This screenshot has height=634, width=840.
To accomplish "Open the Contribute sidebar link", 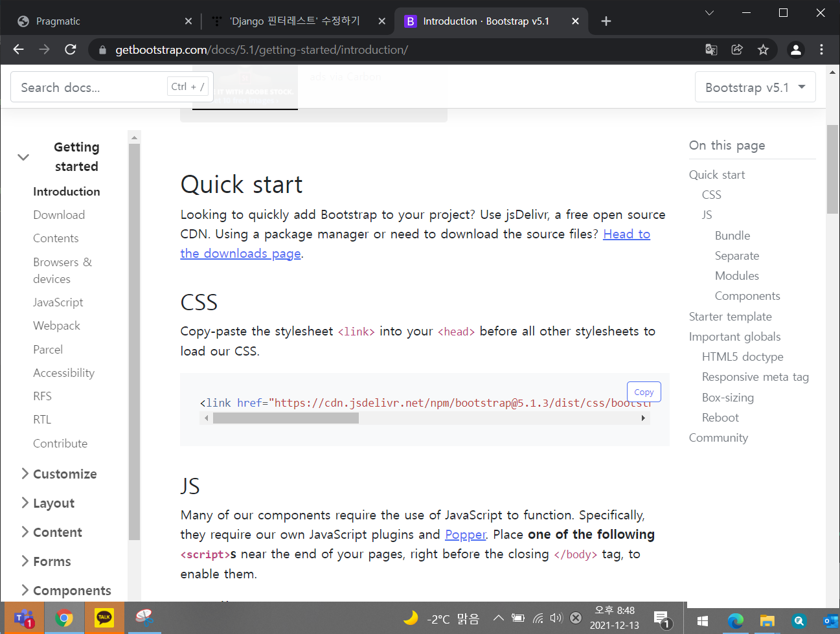I will [60, 444].
